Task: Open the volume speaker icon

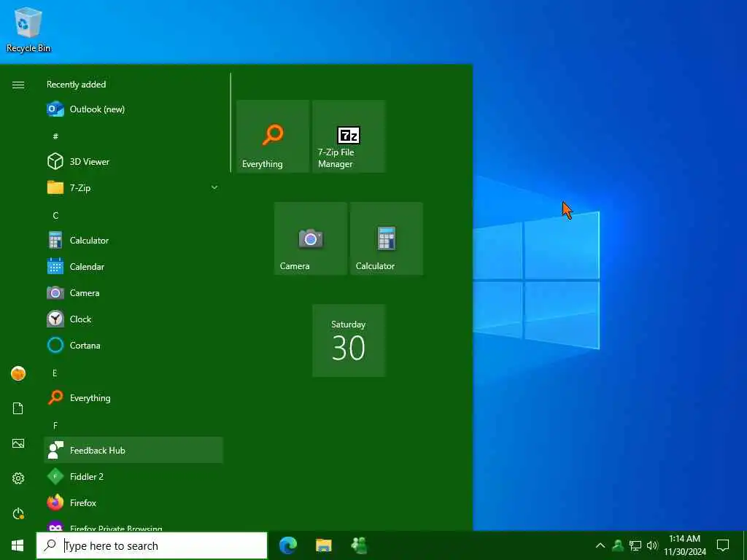Action: [652, 545]
